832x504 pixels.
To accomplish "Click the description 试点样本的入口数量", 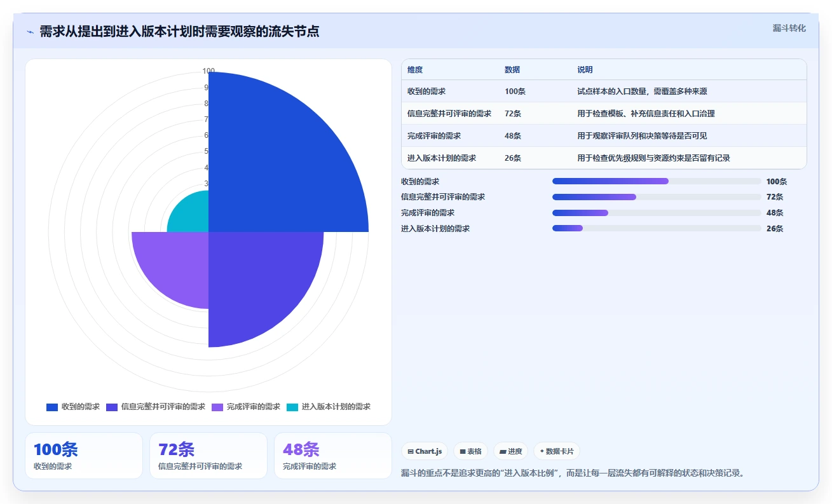I will pos(642,92).
